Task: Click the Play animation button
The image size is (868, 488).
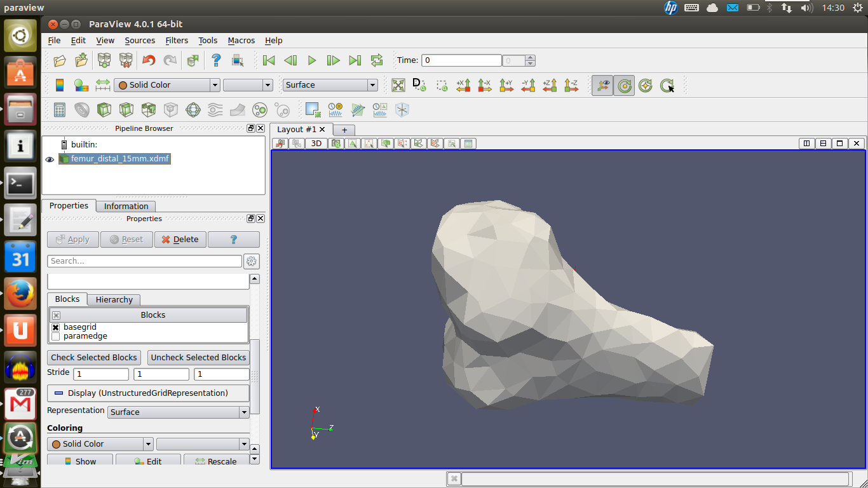Action: 312,60
